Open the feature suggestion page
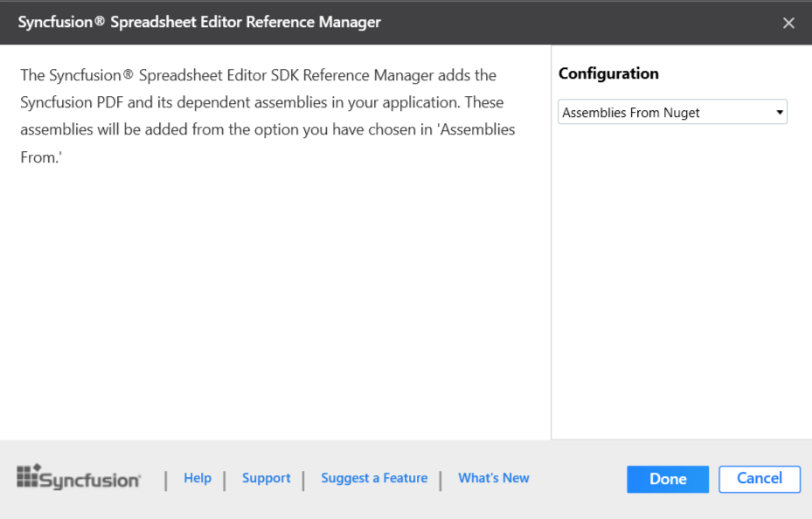Screen dimensions: 812x519 coord(374,478)
